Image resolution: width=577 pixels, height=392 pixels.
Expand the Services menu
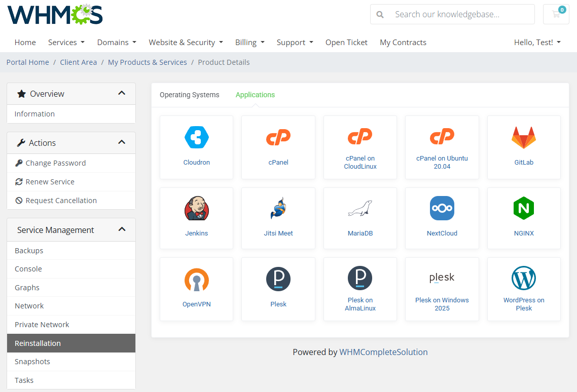(66, 42)
